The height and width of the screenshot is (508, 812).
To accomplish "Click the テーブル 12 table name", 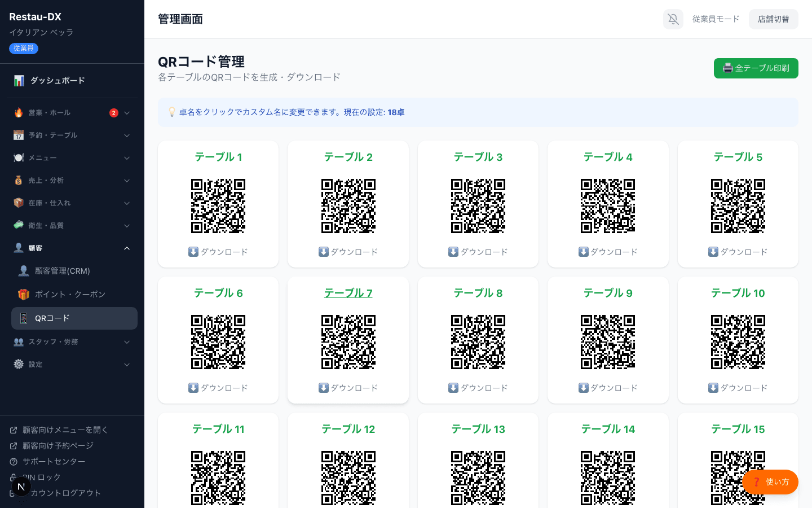I will (x=348, y=429).
